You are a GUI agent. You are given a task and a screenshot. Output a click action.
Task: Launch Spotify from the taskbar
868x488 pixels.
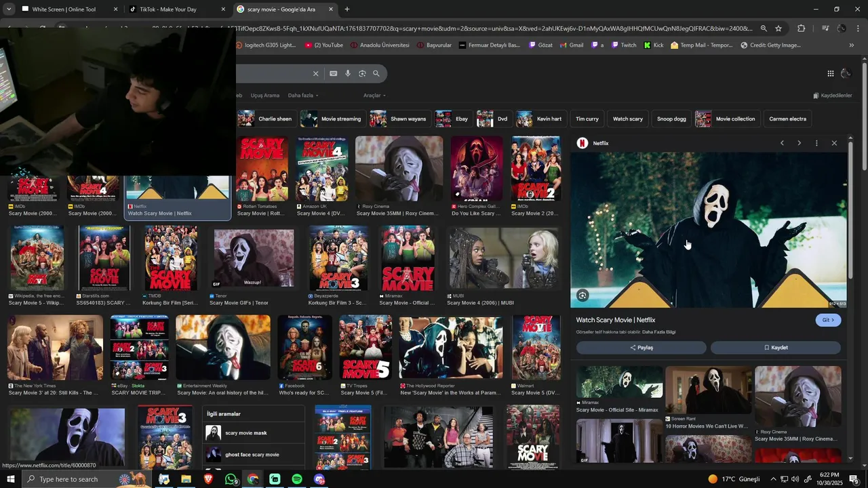297,479
